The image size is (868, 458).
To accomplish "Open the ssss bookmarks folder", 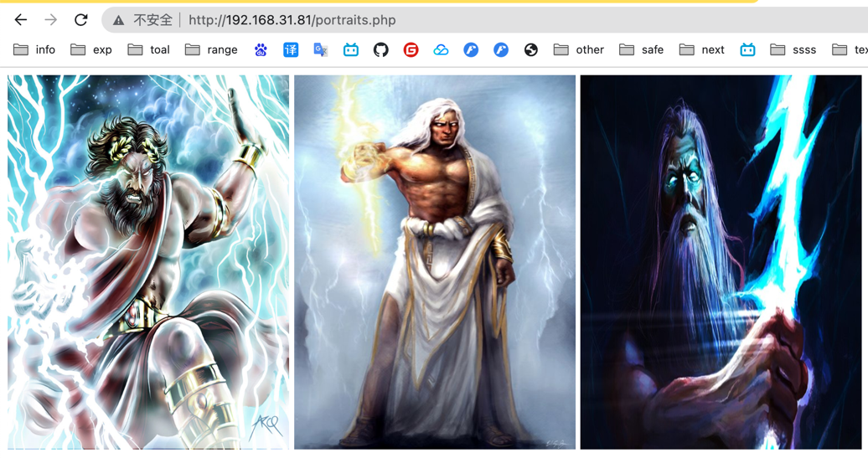I will [793, 50].
